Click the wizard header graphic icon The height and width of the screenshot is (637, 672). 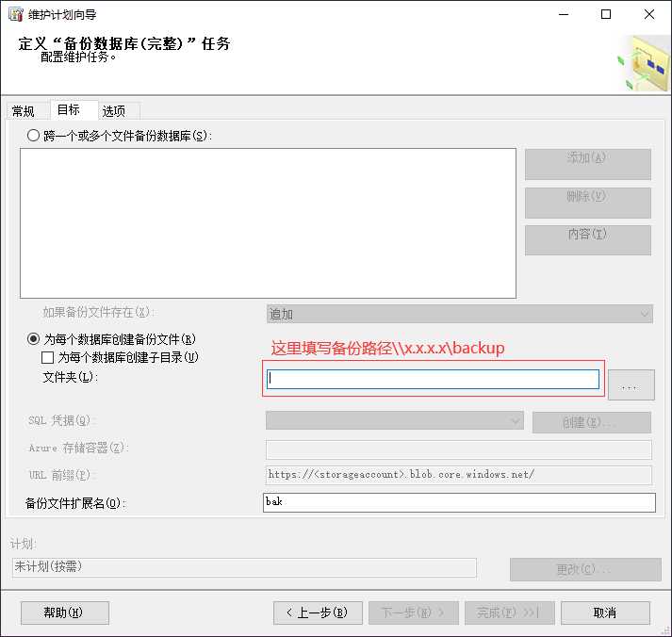click(644, 64)
